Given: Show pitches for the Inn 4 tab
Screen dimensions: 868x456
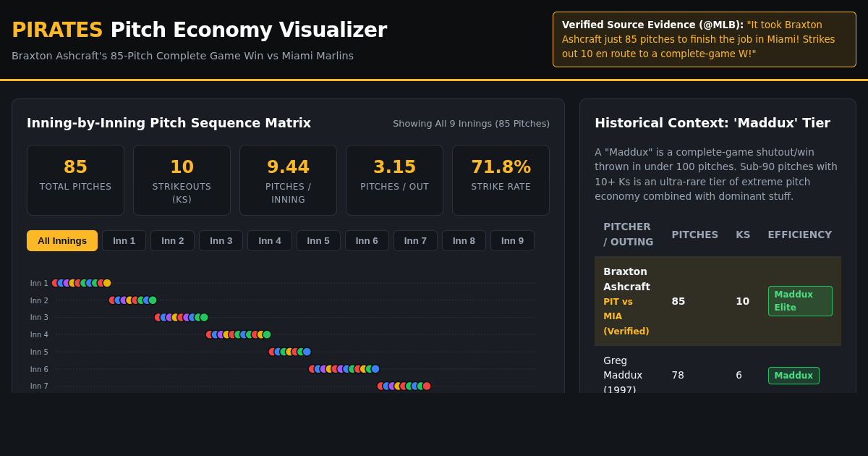Looking at the screenshot, I should 270,240.
